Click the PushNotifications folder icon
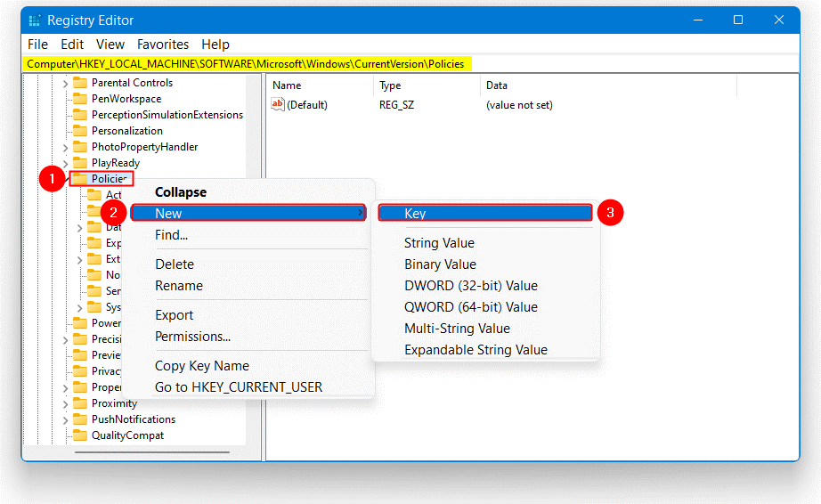The width and height of the screenshot is (821, 504). click(x=80, y=419)
